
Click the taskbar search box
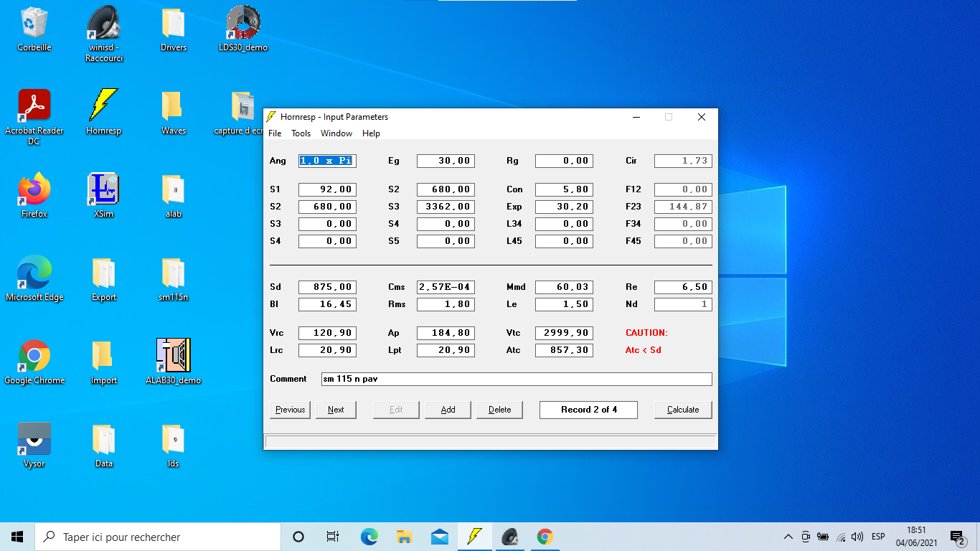(157, 537)
